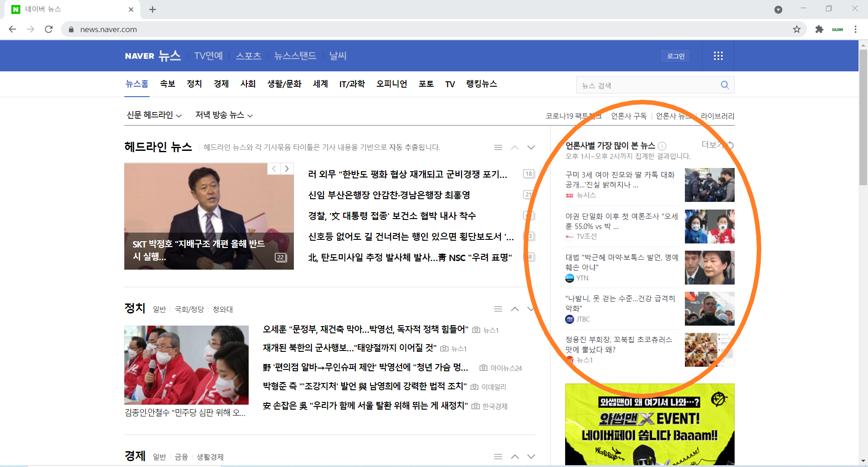This screenshot has width=868, height=467.
Task: Click the NAVER logo
Action: [140, 56]
